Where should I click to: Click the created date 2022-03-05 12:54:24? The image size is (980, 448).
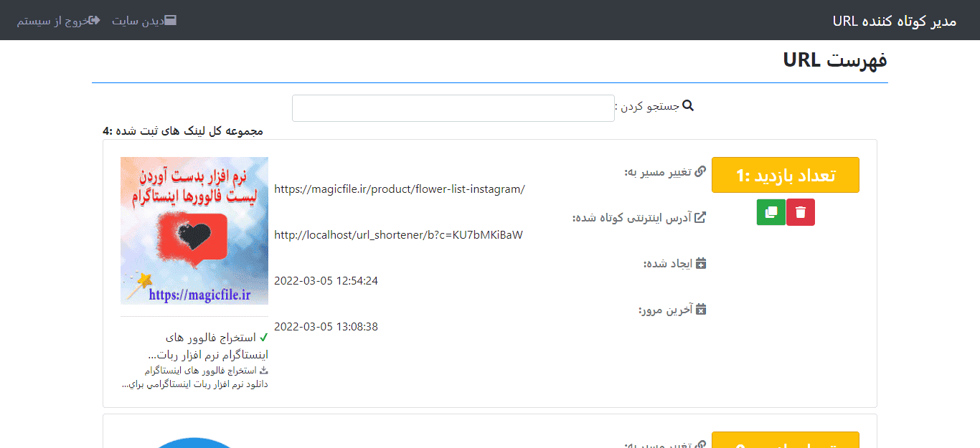click(326, 281)
